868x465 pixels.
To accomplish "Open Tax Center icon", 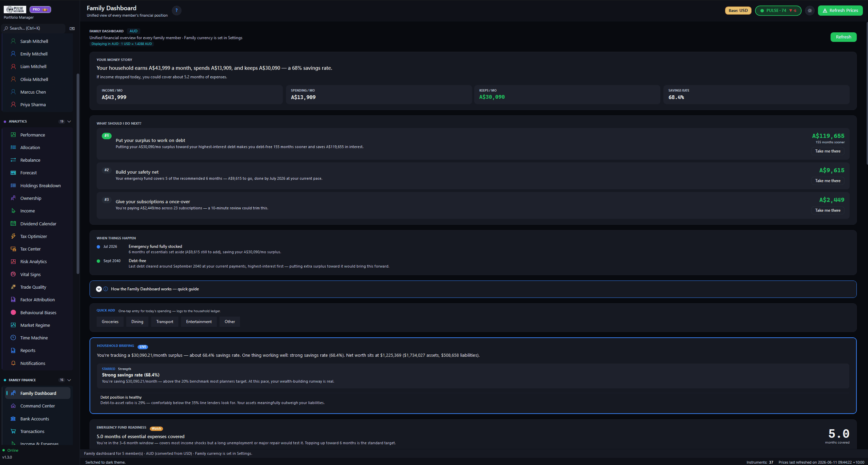I will click(13, 249).
